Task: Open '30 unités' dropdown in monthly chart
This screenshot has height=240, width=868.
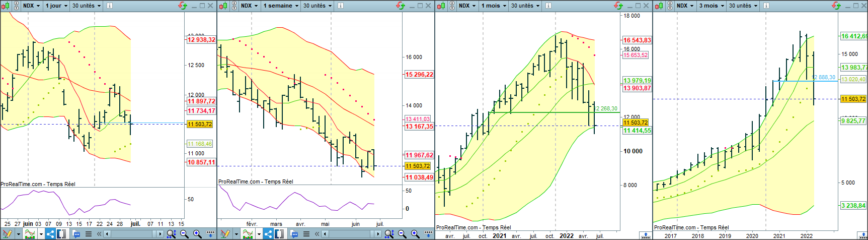Action: (x=525, y=6)
